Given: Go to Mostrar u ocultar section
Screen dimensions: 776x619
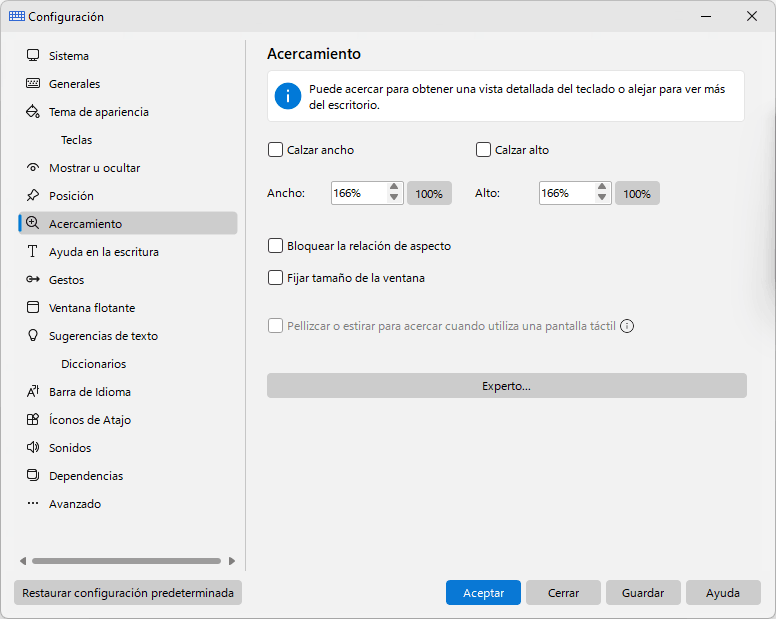Looking at the screenshot, I should (x=95, y=168).
